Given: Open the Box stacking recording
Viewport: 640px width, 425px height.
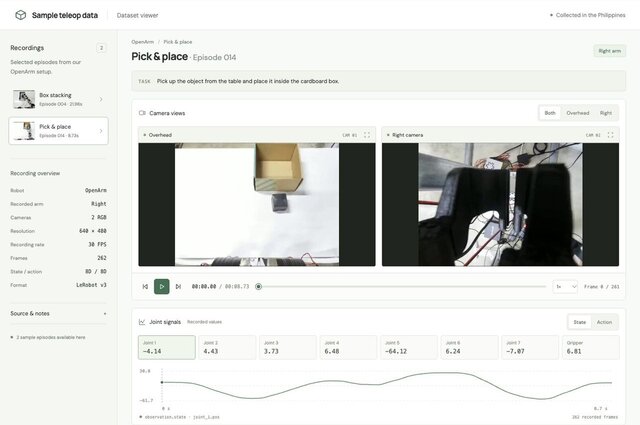Looking at the screenshot, I should pos(58,99).
